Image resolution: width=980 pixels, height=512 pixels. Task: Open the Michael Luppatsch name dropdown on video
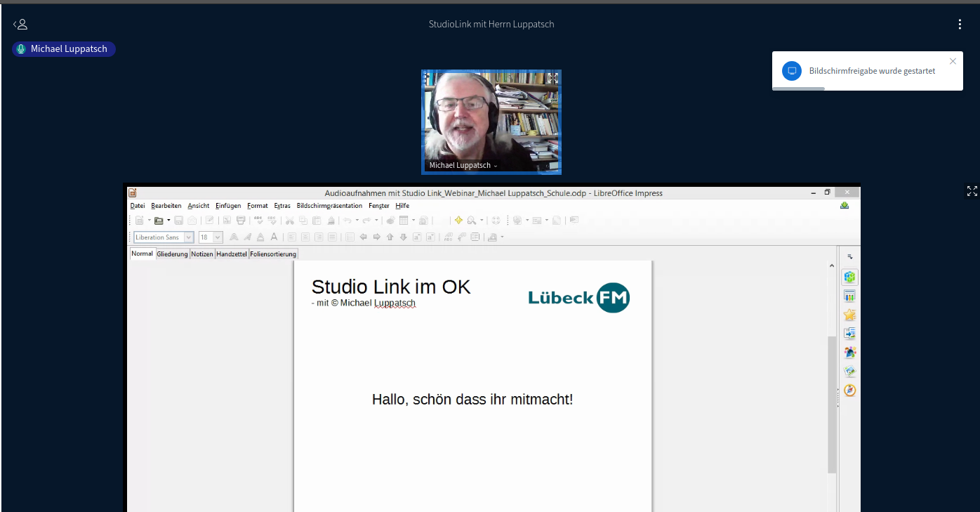[x=496, y=166]
